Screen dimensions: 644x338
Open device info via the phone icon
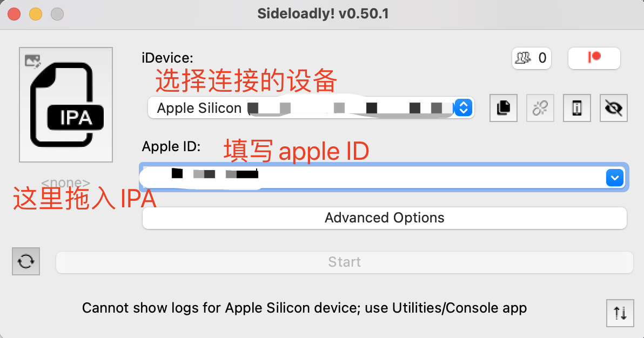click(576, 108)
